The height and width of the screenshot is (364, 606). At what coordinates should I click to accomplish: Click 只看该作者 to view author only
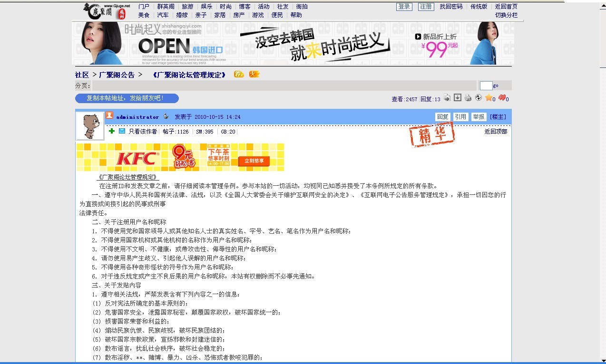point(143,132)
